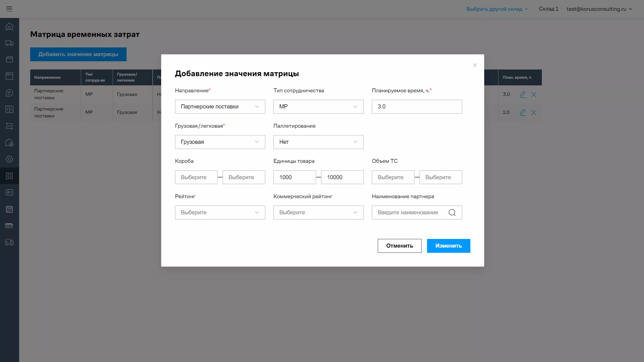Open the Рейтинг dropdown
The width and height of the screenshot is (644, 362).
click(x=220, y=213)
